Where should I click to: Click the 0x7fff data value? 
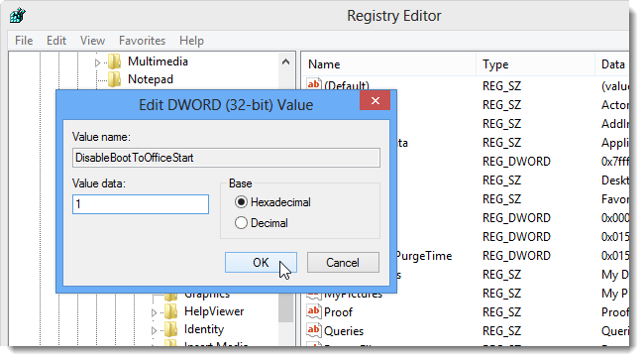click(x=615, y=162)
